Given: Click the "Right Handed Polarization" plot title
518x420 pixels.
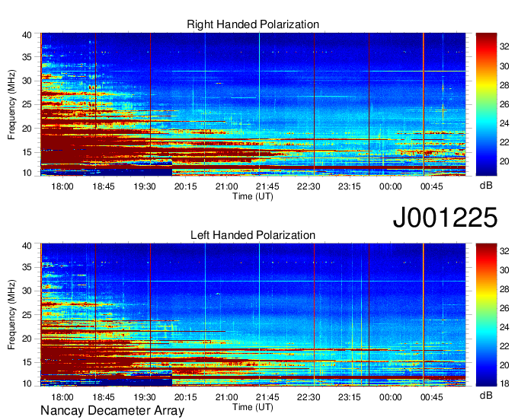Looking at the screenshot, I should click(253, 24).
